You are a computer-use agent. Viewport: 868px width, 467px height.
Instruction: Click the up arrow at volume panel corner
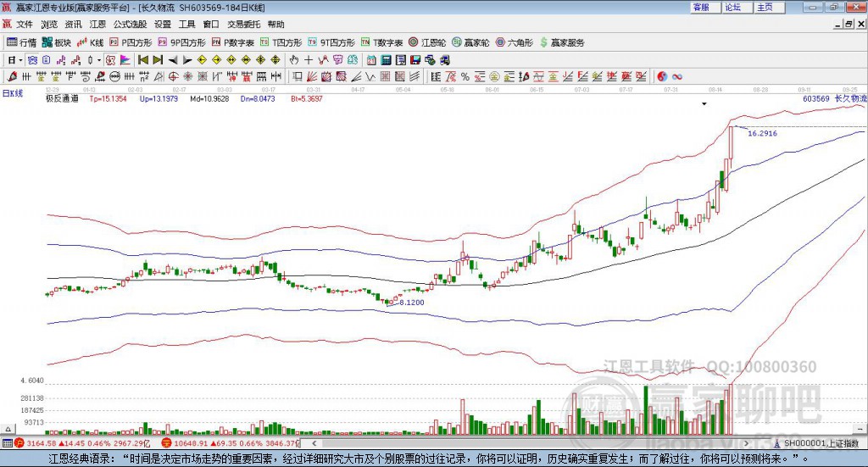click(x=8, y=429)
